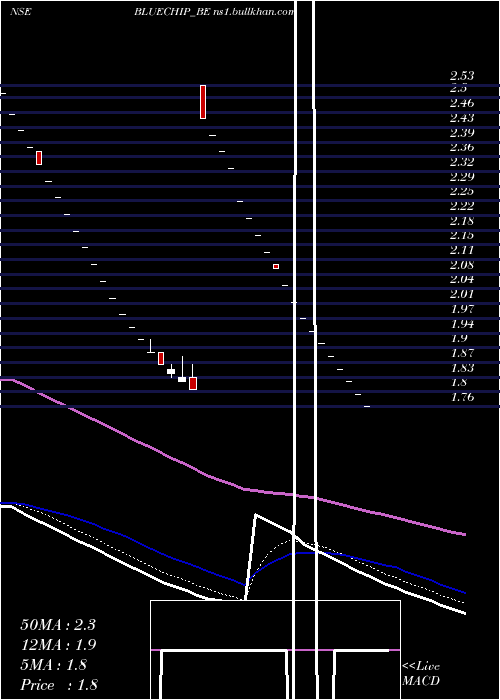Click the 2.32 price axis label
Viewport: 500px width, 700px height.
click(462, 162)
